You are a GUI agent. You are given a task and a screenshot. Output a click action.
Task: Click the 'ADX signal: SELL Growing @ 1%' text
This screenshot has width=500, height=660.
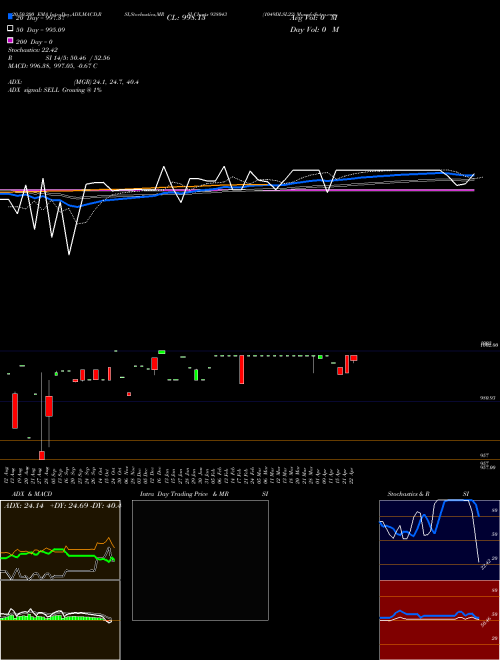coord(55,90)
